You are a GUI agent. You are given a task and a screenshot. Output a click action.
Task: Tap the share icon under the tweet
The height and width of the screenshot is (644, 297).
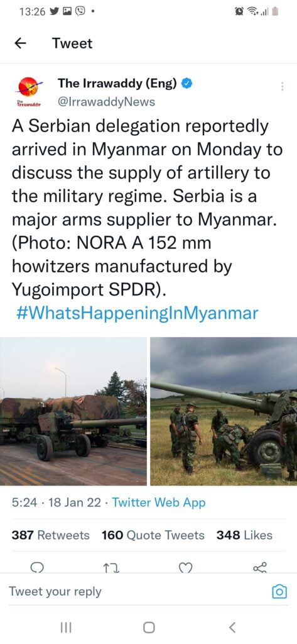click(x=260, y=568)
